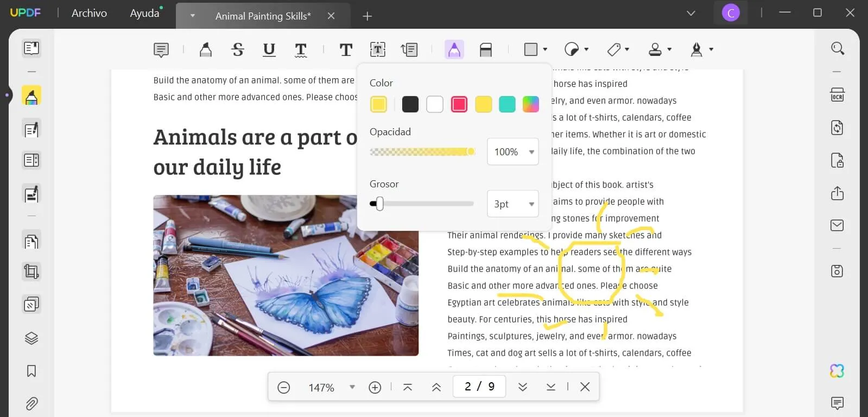868x417 pixels.
Task: Open the Ayuda menu
Action: pyautogui.click(x=144, y=13)
